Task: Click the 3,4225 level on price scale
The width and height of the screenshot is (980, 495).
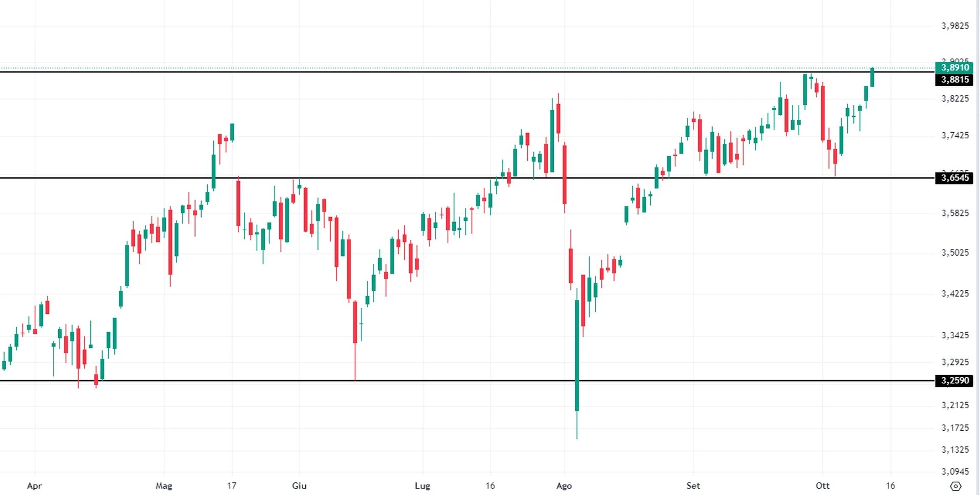Action: click(x=955, y=293)
